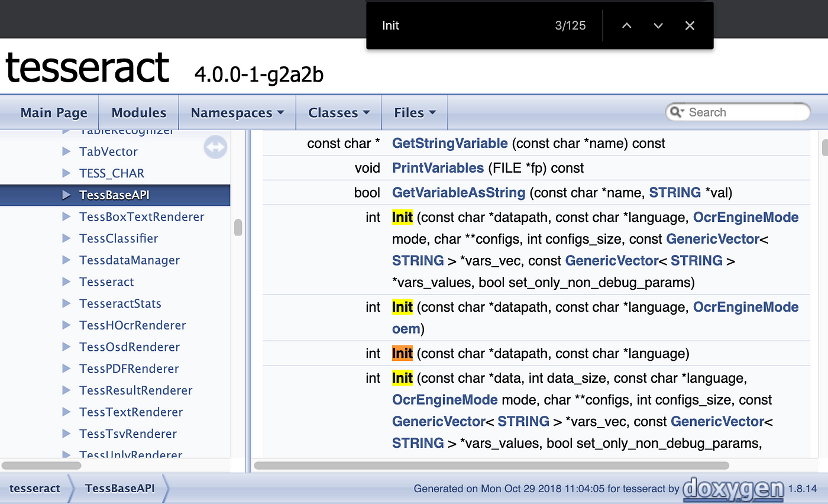Click the 3/125 match counter
The height and width of the screenshot is (504, 828).
click(570, 25)
